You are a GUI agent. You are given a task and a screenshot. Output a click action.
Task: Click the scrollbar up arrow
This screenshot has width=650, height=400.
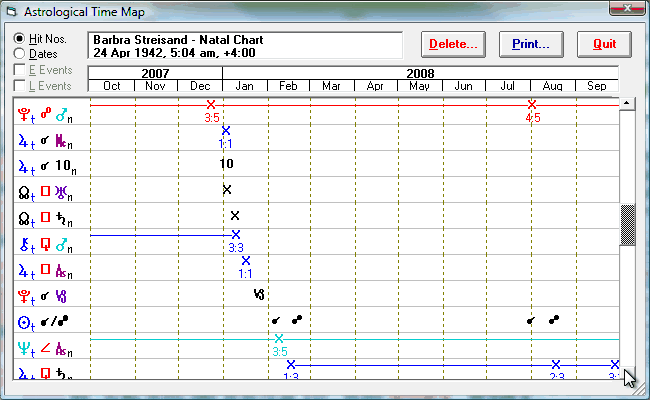pyautogui.click(x=627, y=103)
